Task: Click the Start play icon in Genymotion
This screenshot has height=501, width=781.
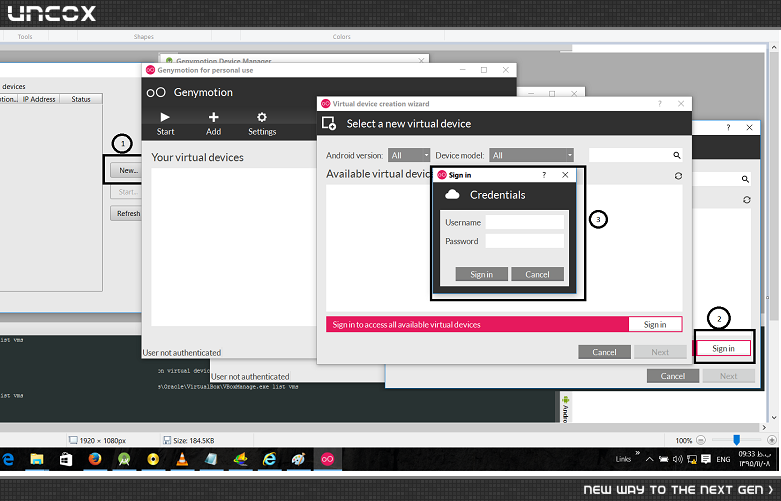Action: [x=165, y=118]
